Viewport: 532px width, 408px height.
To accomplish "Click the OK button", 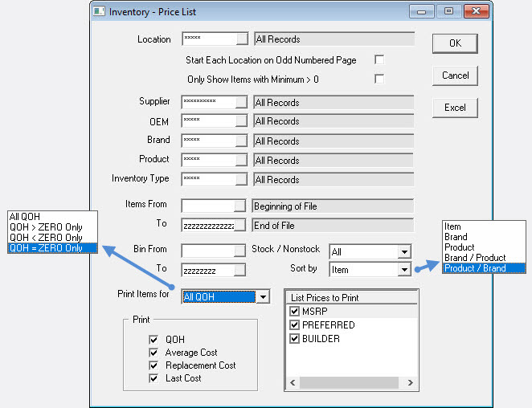I will (455, 43).
